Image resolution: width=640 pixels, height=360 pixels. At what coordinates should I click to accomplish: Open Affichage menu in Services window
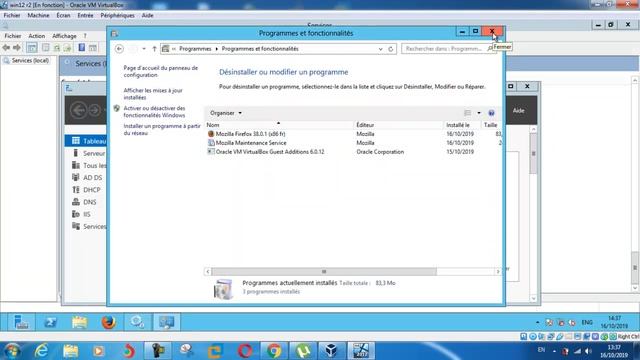[64, 36]
